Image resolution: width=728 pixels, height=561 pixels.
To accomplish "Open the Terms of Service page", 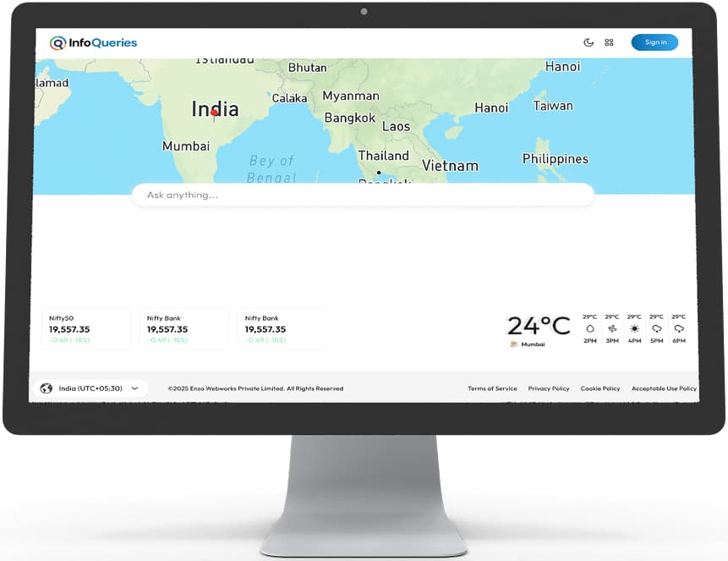I will [493, 388].
